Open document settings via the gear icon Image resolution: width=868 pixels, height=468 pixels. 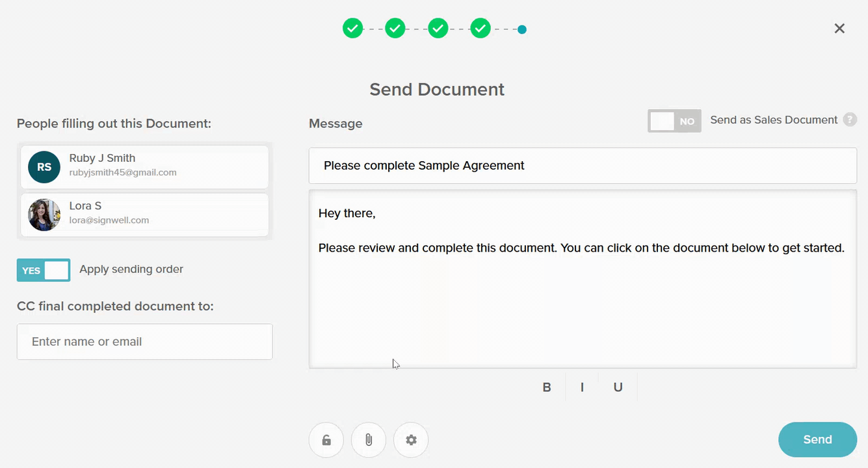pyautogui.click(x=410, y=439)
